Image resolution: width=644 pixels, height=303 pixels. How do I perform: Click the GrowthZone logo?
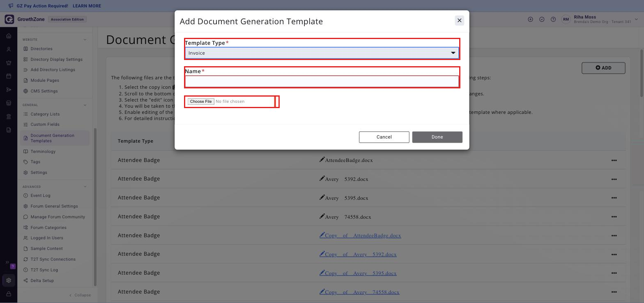point(9,19)
